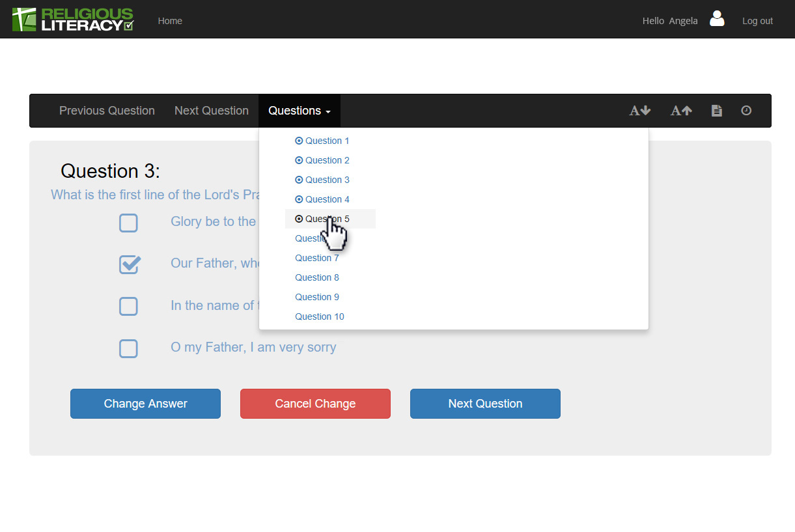Go to Question 8 in the dropdown

(x=316, y=277)
